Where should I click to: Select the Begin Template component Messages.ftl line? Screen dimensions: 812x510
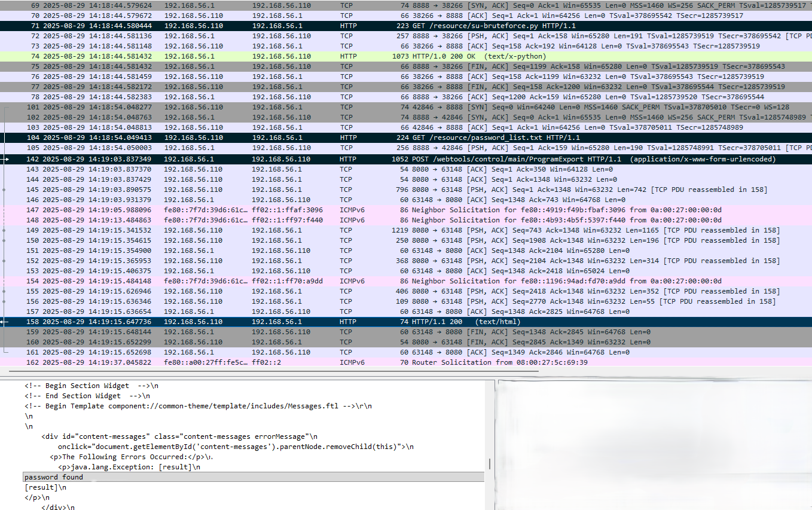click(197, 406)
